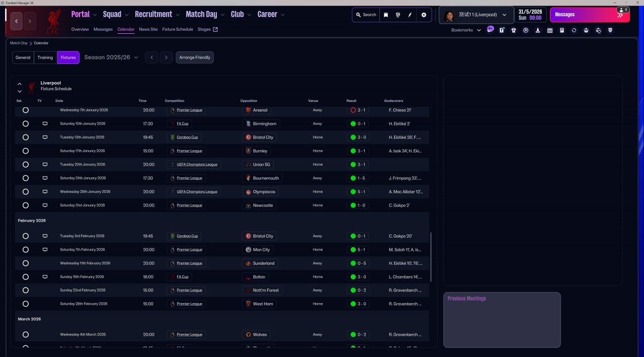Image resolution: width=644 pixels, height=357 pixels.
Task: Open the Fixture Schedule sub-tab
Action: 178,29
